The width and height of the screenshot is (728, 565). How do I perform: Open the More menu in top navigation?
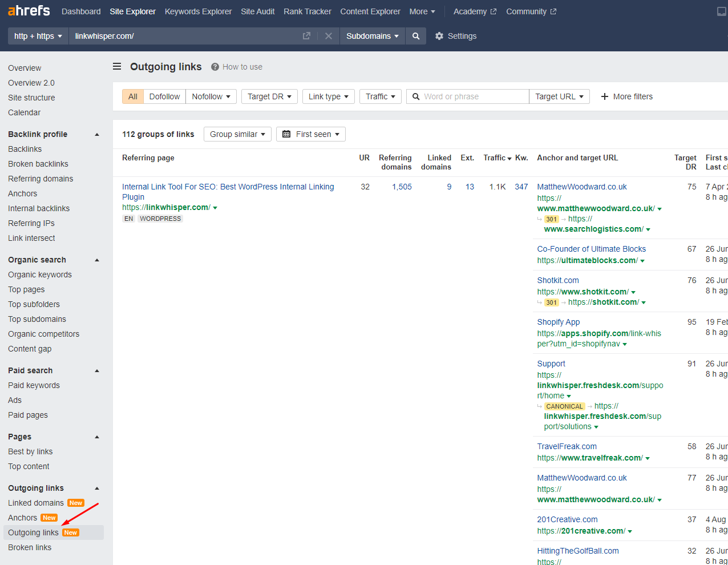click(422, 11)
